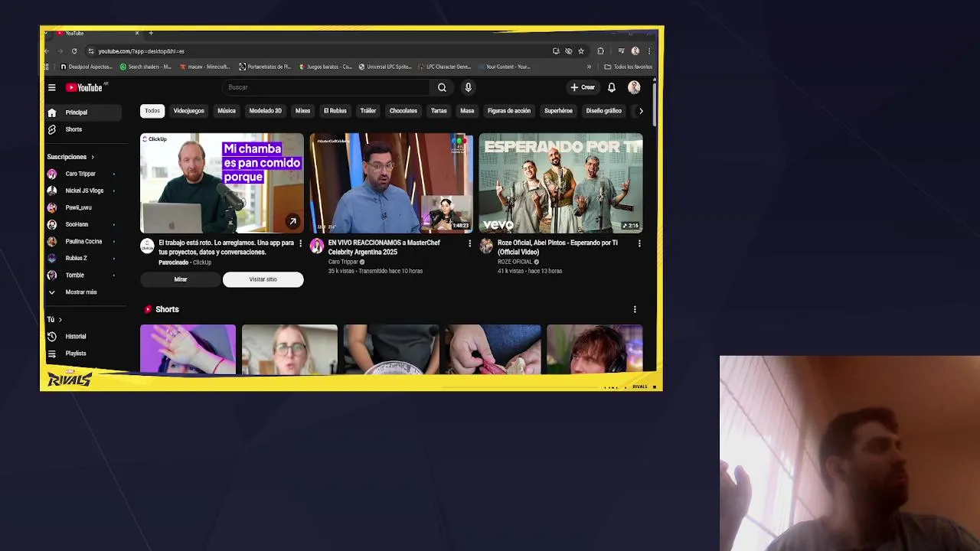Screen dimensions: 980x551
Task: Open the Chrome profile avatar
Action: (635, 51)
